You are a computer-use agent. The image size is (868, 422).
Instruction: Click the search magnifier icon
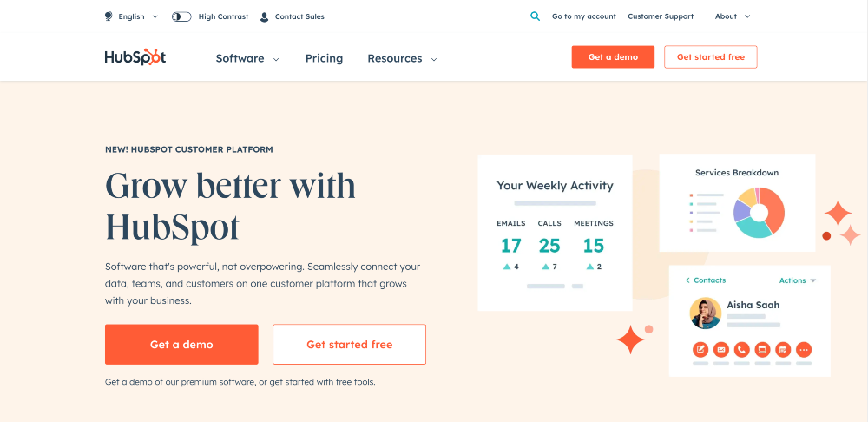535,16
